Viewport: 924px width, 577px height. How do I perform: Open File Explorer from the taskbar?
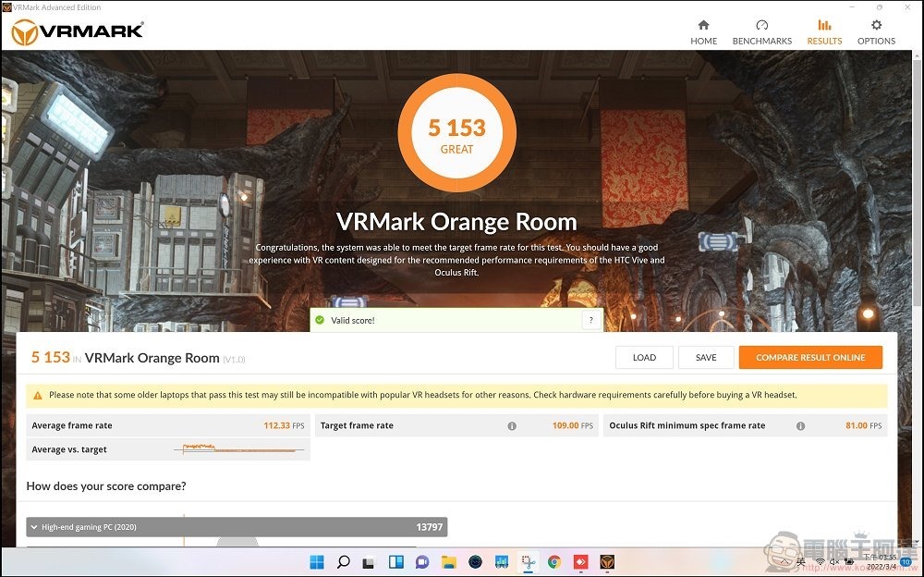[449, 561]
